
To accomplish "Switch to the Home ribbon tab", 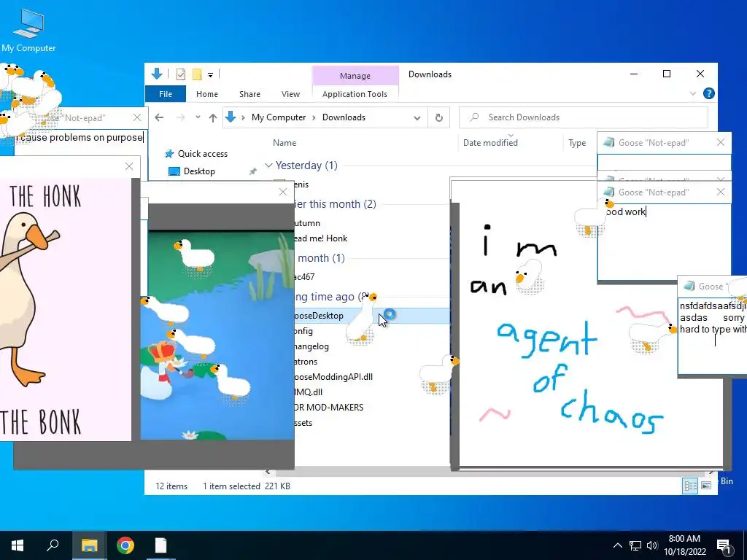I will click(206, 94).
